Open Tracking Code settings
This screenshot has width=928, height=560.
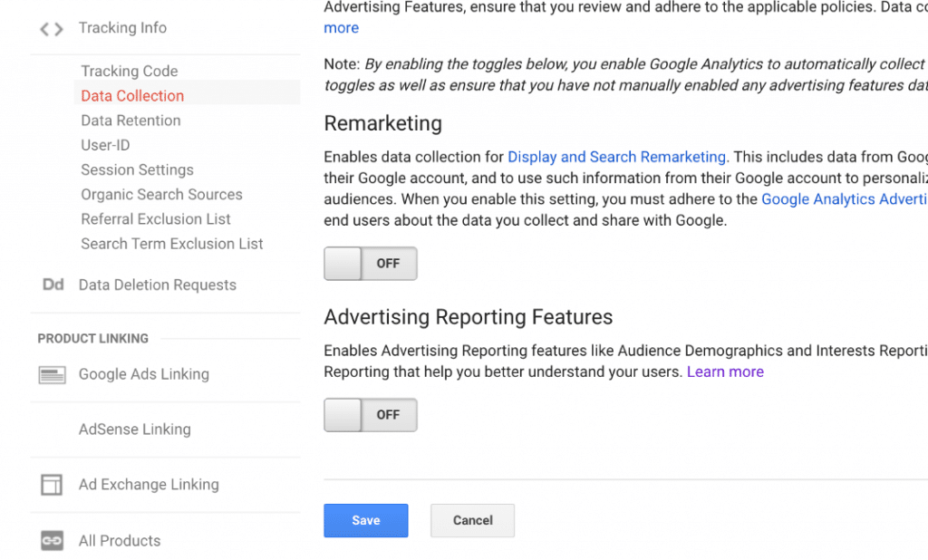[x=129, y=71]
